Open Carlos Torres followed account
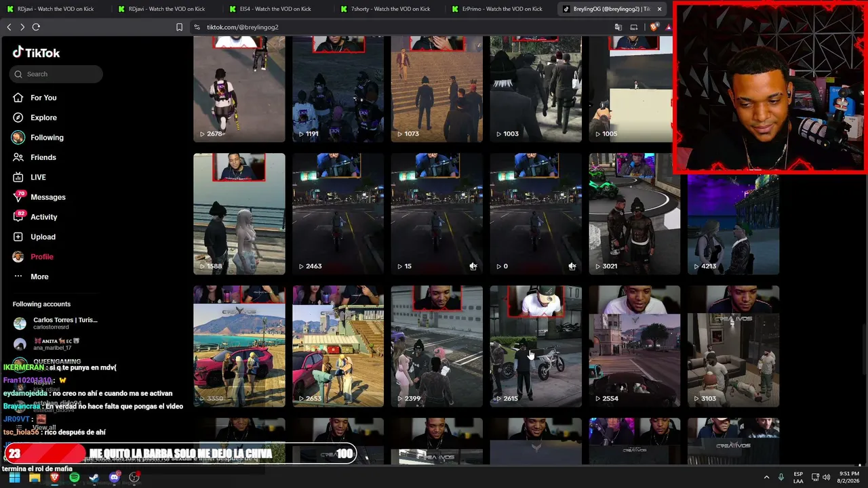The height and width of the screenshot is (488, 868). (56, 323)
